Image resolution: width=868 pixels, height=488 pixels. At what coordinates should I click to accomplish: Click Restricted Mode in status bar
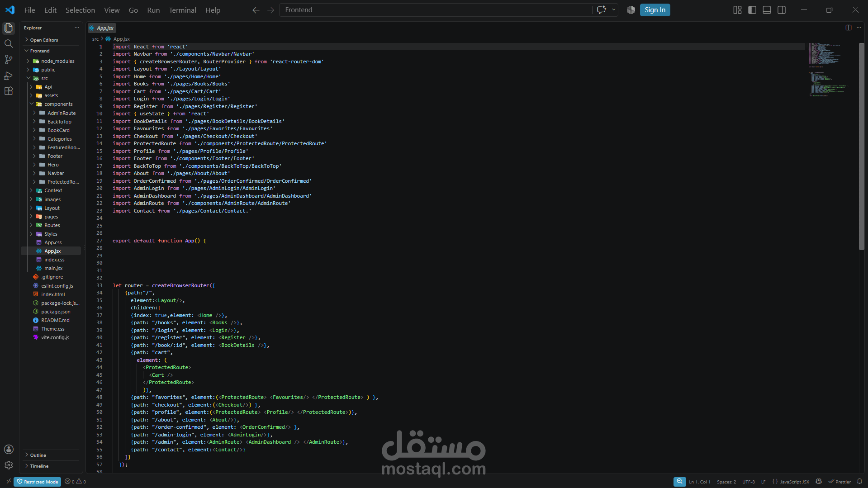point(38,482)
